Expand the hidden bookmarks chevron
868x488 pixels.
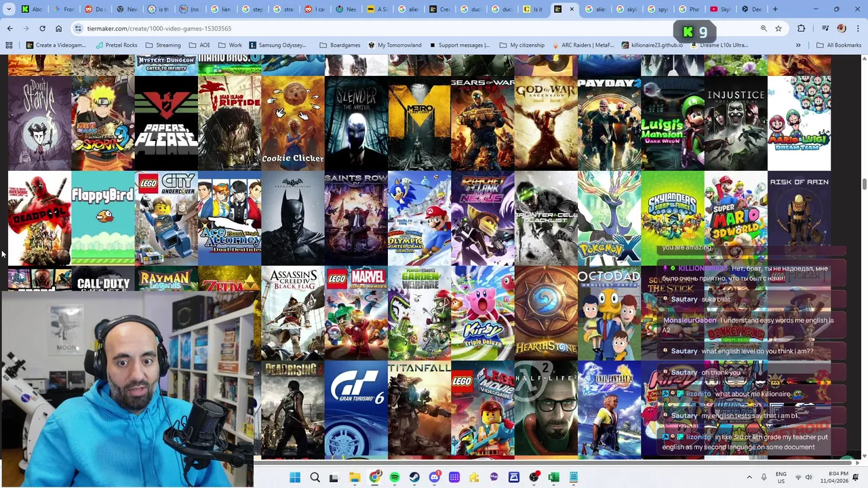[x=798, y=45]
